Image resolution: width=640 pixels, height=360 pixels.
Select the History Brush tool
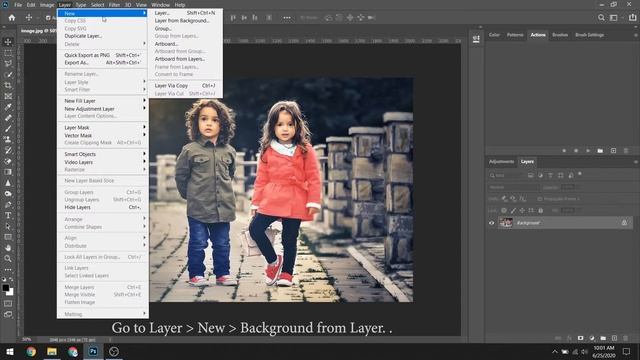(8, 150)
